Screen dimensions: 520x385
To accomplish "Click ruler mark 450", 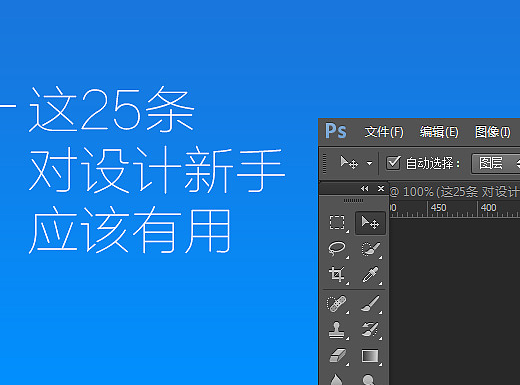I will pyautogui.click(x=438, y=208).
